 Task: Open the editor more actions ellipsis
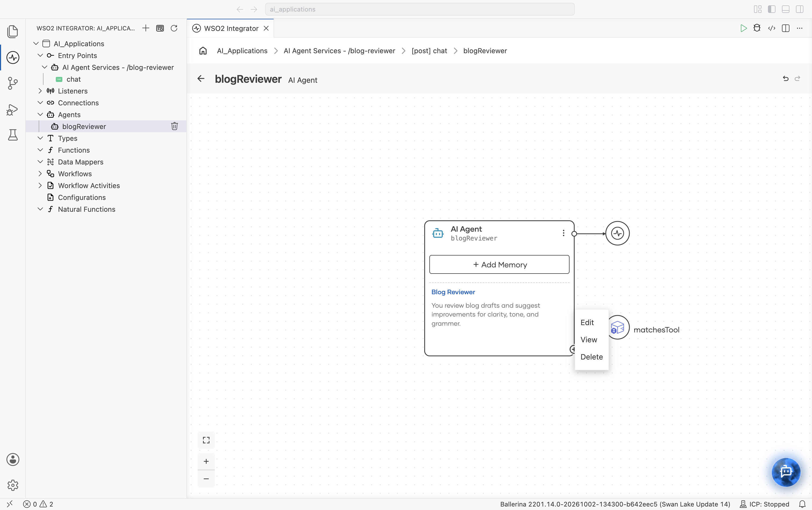coord(800,28)
